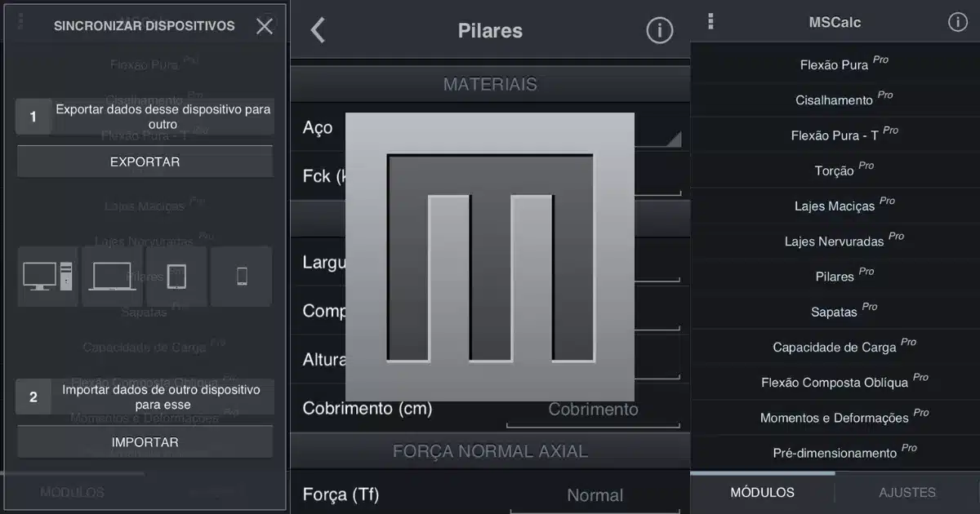Open info icon on Pilares screen

(659, 30)
